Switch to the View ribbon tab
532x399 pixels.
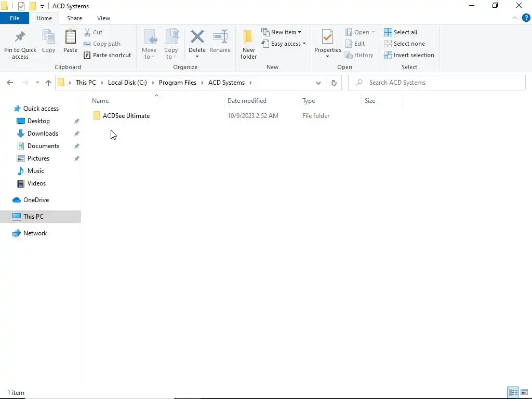(103, 18)
